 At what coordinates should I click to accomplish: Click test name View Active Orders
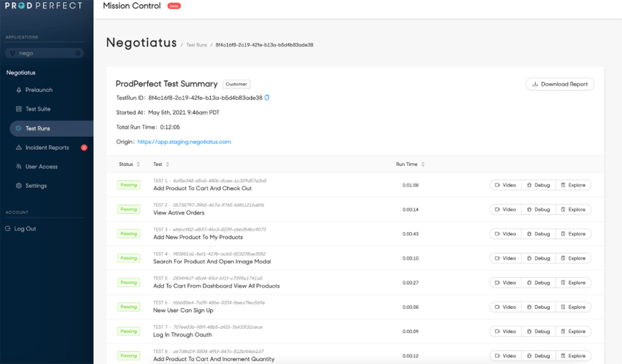coord(179,213)
